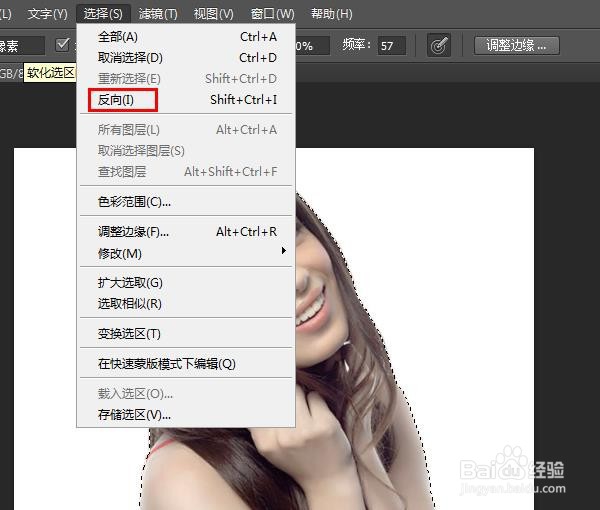The height and width of the screenshot is (510, 600).
Task: Click 重新选择(E) menu entry
Action: tap(186, 79)
